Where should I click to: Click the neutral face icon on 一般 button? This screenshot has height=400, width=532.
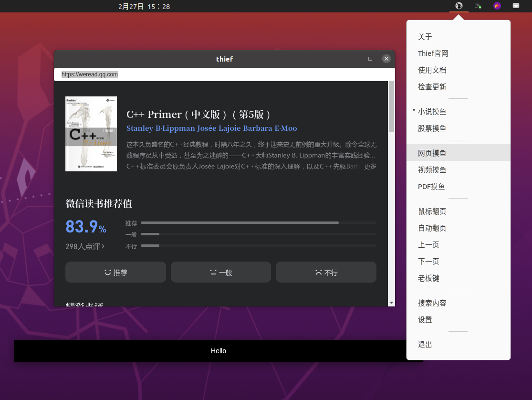213,272
